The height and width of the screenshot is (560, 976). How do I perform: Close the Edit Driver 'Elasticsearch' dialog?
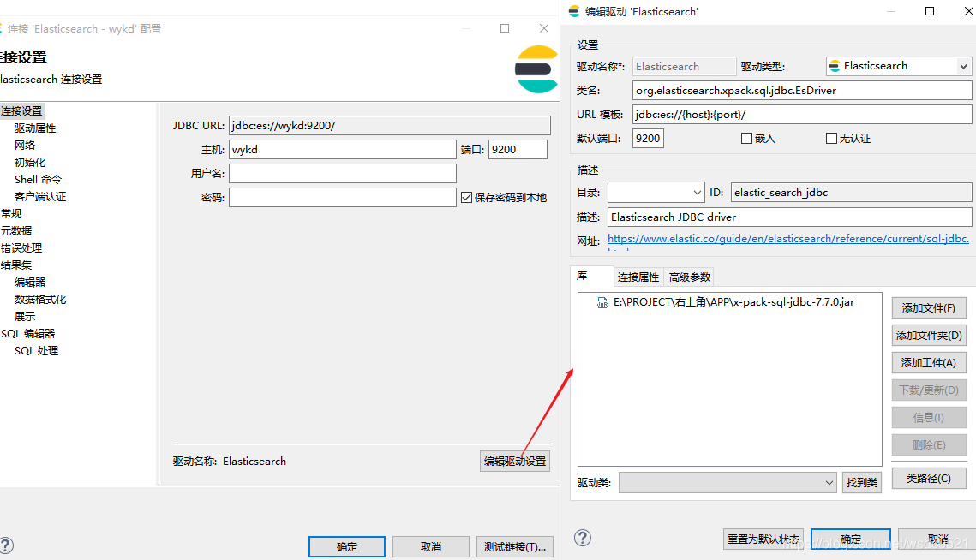[968, 11]
